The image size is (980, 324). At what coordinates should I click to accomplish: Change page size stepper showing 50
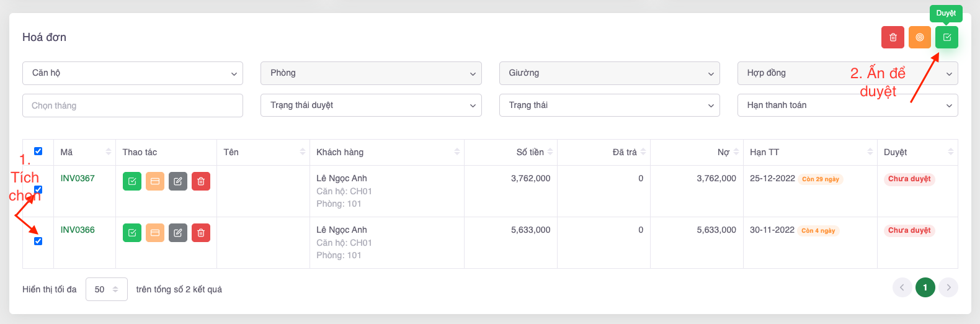(x=106, y=289)
